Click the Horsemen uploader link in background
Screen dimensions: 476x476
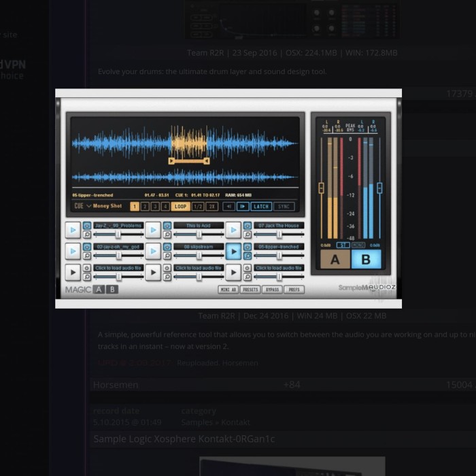pyautogui.click(x=116, y=385)
